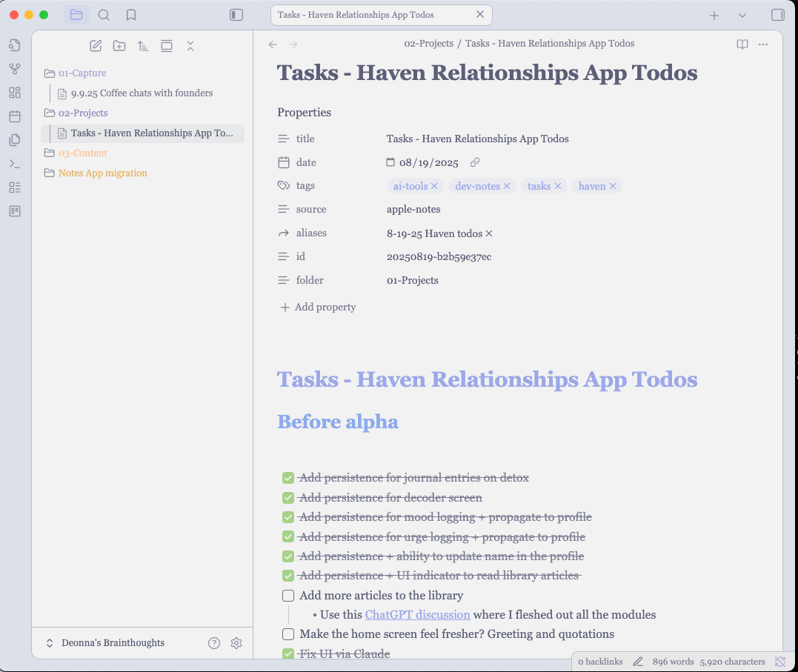This screenshot has height=672, width=798.
Task: Edit the source value apple-notes
Action: coord(413,209)
